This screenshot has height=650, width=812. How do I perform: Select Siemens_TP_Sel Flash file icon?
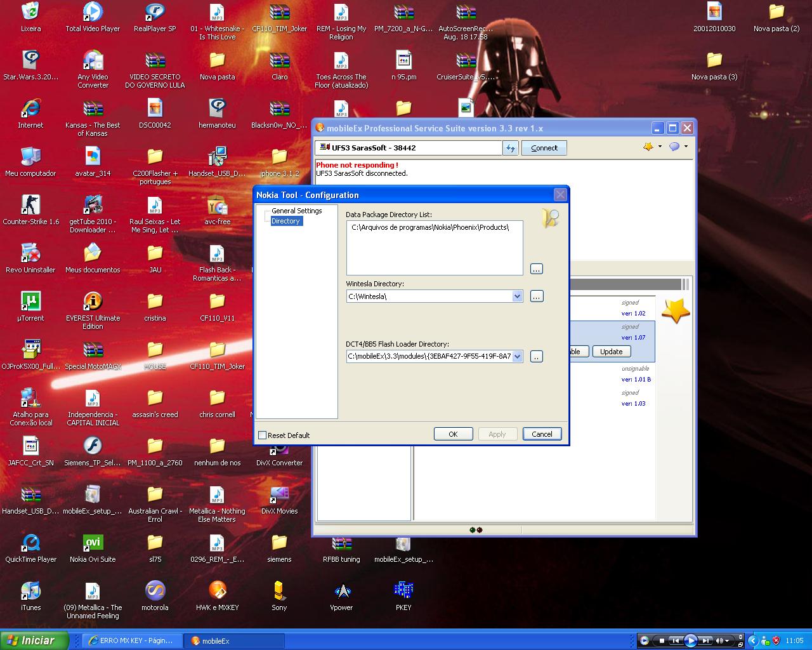[93, 453]
